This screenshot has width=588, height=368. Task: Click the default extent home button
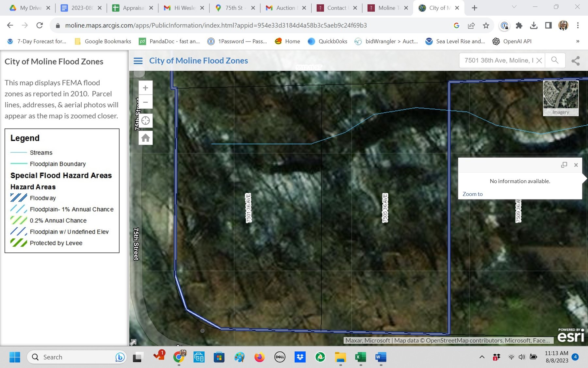pos(145,138)
